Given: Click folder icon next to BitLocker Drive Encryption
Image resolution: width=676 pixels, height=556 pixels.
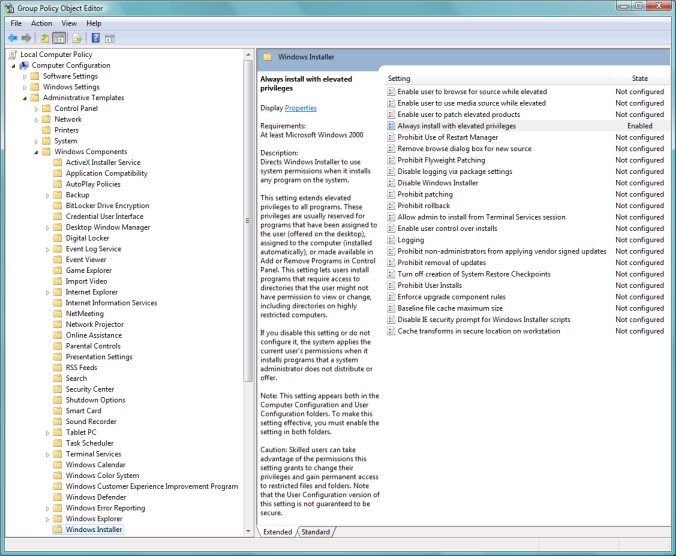Looking at the screenshot, I should point(57,206).
